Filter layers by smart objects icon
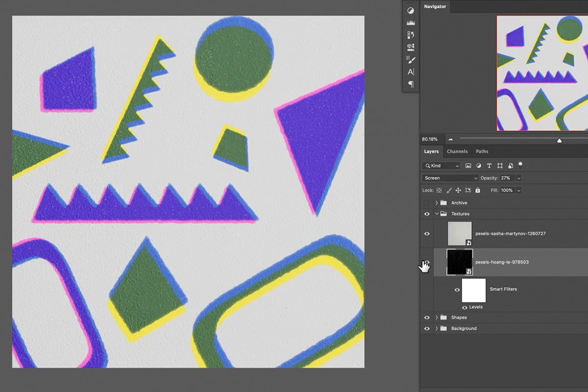This screenshot has width=588, height=392. (x=510, y=166)
